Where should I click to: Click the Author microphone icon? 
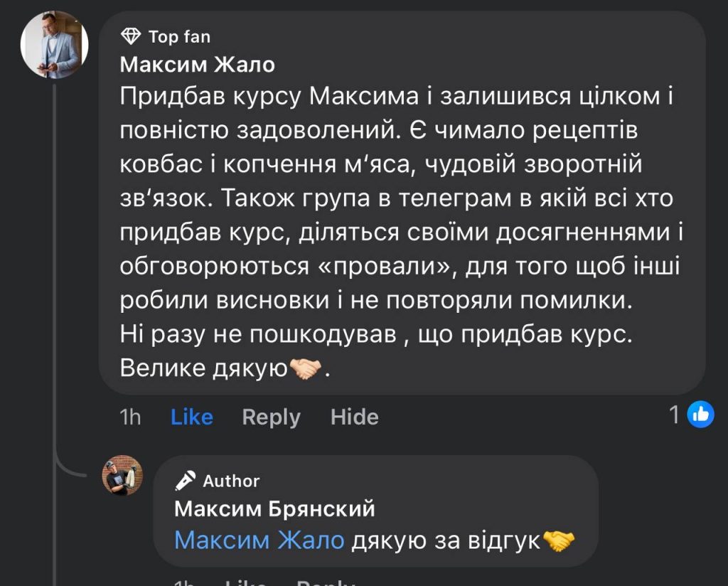186,481
